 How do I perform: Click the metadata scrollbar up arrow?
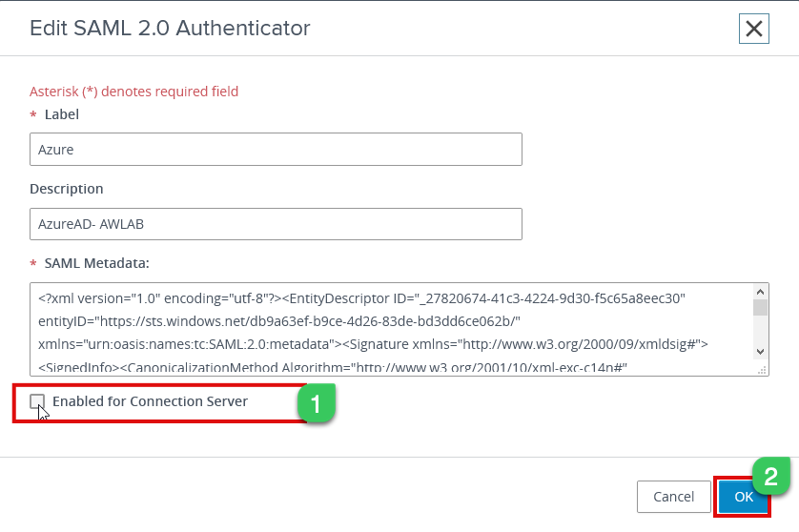coord(760,292)
